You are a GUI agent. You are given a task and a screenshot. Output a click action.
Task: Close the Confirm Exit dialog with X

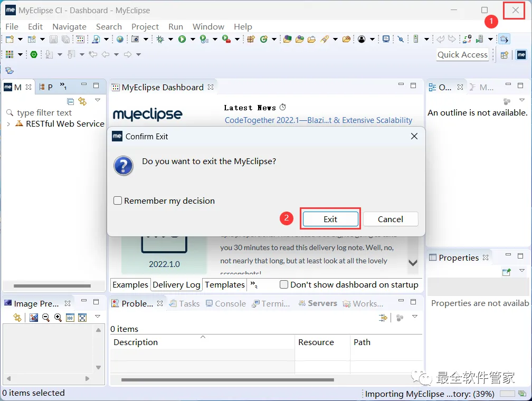[x=414, y=136]
